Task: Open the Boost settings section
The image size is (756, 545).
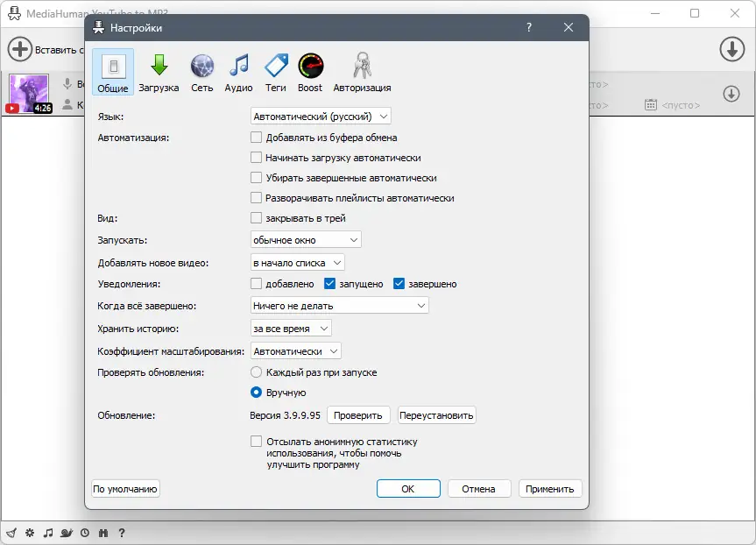Action: coord(311,70)
